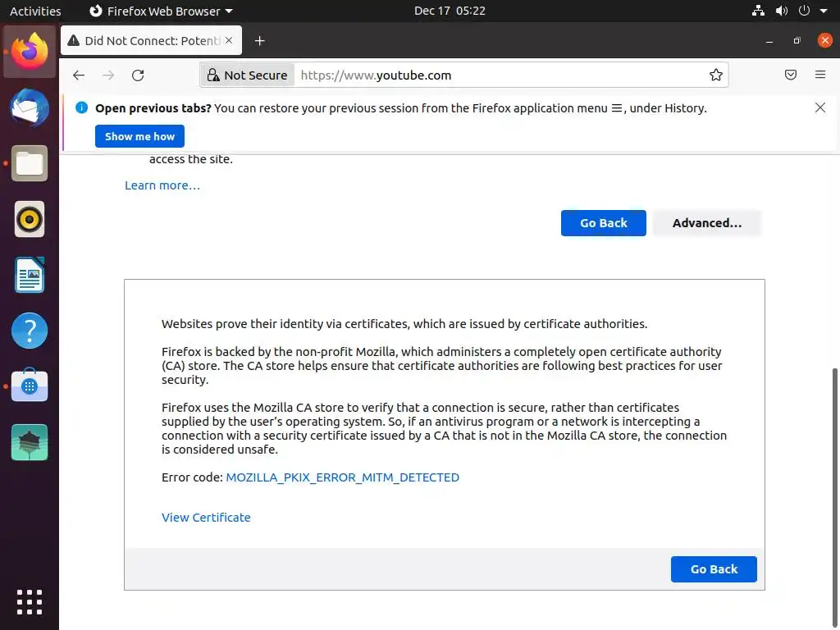Open the Help icon in the dock

point(30,331)
